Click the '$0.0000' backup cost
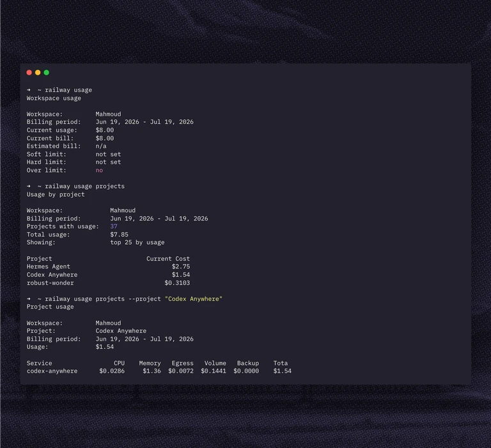Screen dimensions: 491x448 (246, 371)
